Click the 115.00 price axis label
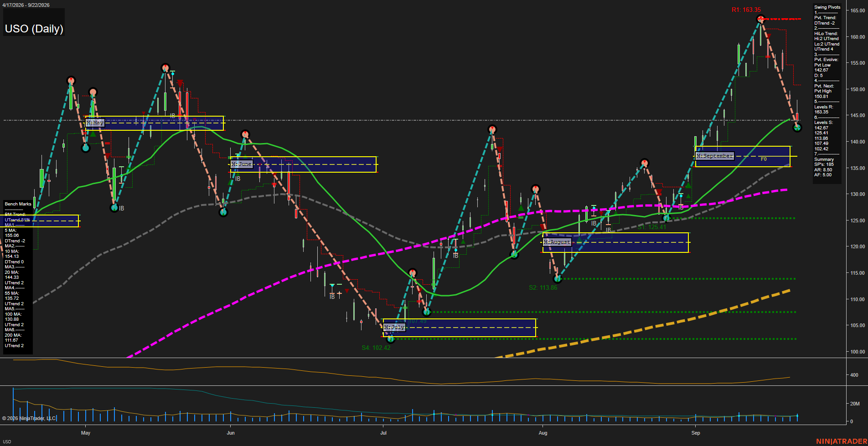Screen dimensions: 868x446 tap(858, 273)
